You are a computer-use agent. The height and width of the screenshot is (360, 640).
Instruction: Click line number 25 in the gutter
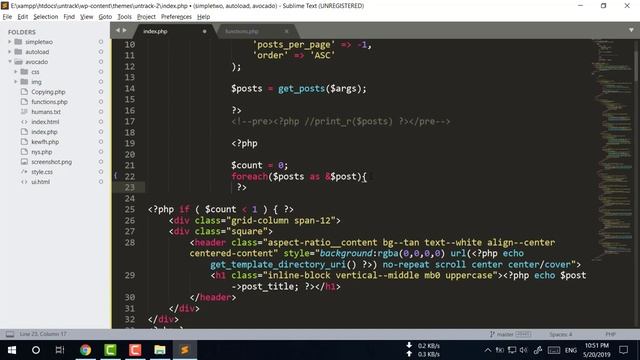point(130,209)
